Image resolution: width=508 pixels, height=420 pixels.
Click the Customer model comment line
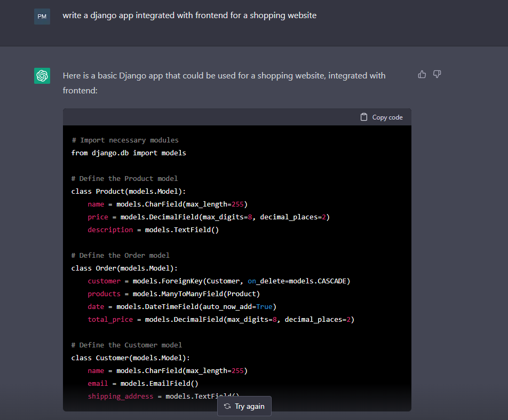coord(126,345)
